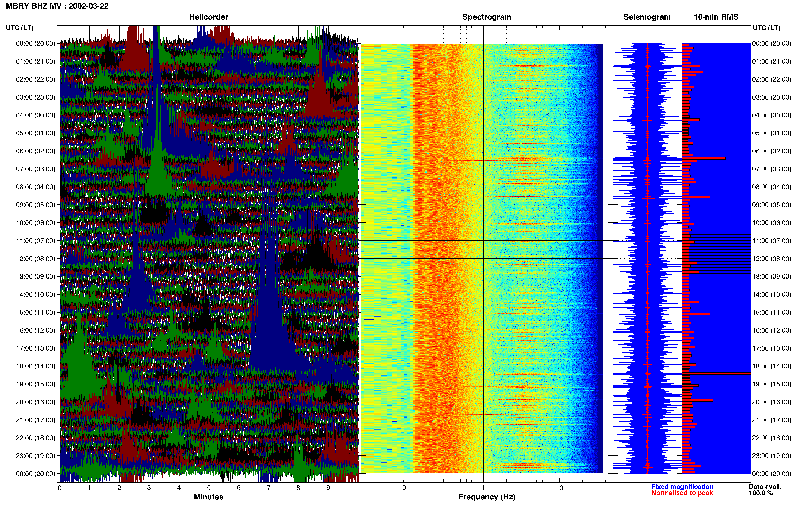
Task: Click the '3' tick on the Minutes axis
Action: (x=149, y=488)
